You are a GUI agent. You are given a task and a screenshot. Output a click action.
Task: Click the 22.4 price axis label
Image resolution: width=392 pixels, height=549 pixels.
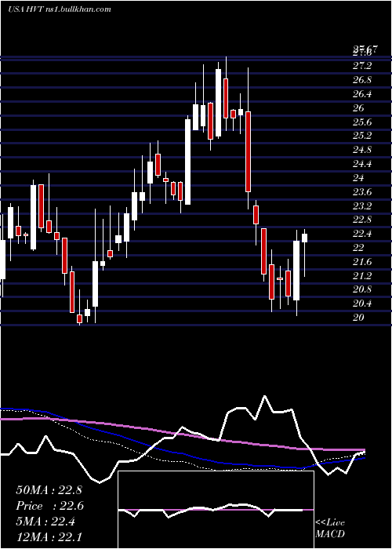coord(362,234)
